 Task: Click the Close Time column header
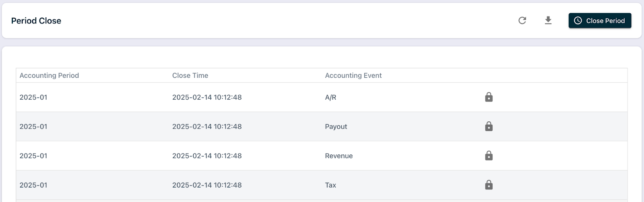click(190, 75)
